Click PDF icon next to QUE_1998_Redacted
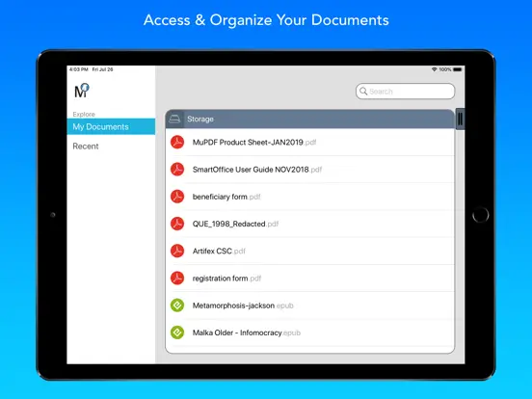This screenshot has width=532, height=399. (x=177, y=224)
